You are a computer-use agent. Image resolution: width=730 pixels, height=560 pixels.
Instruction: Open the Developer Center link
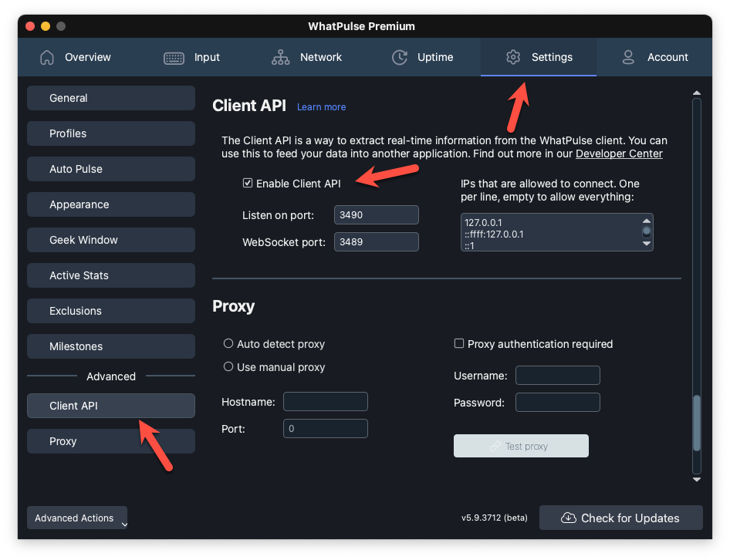click(x=618, y=153)
